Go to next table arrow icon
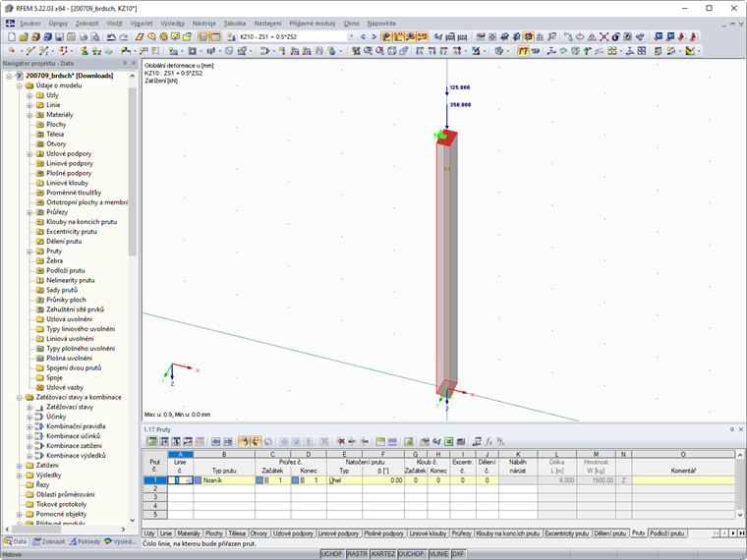 228,442
